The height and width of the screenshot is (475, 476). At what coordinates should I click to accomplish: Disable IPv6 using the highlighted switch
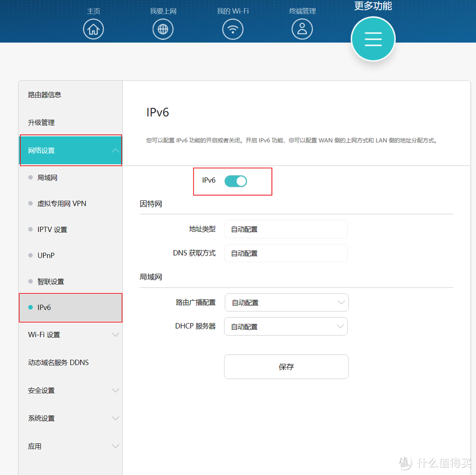236,181
